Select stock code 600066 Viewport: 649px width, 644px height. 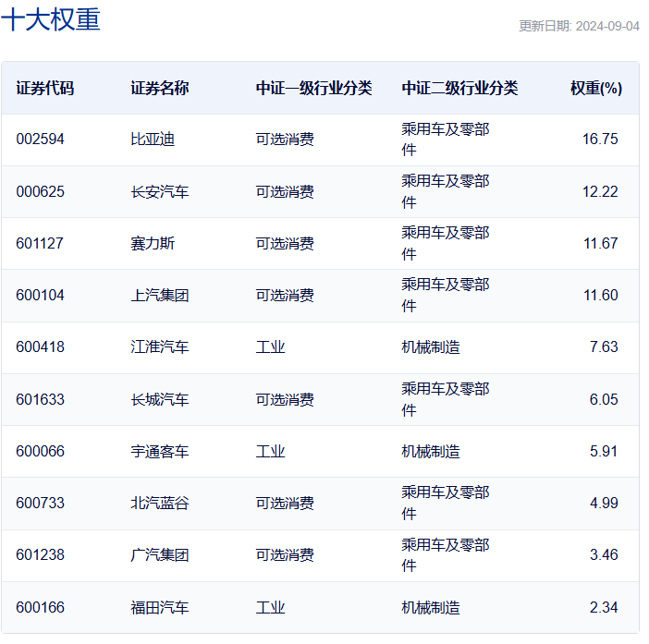(x=40, y=451)
